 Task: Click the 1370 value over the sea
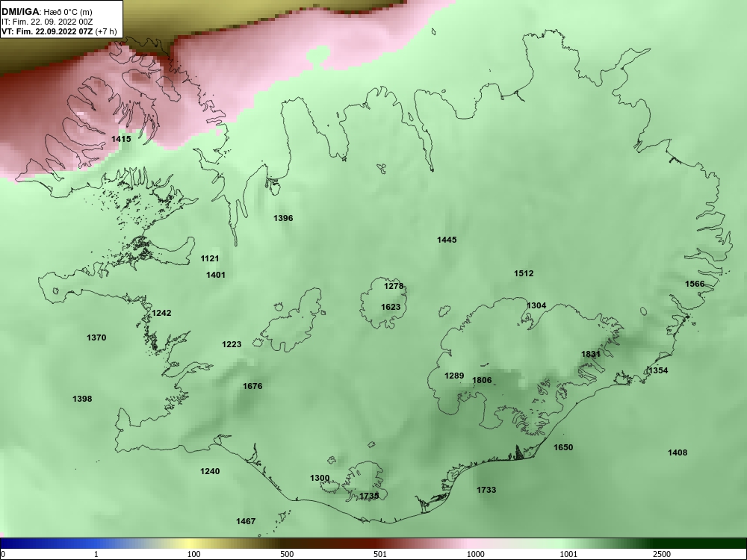[96, 337]
